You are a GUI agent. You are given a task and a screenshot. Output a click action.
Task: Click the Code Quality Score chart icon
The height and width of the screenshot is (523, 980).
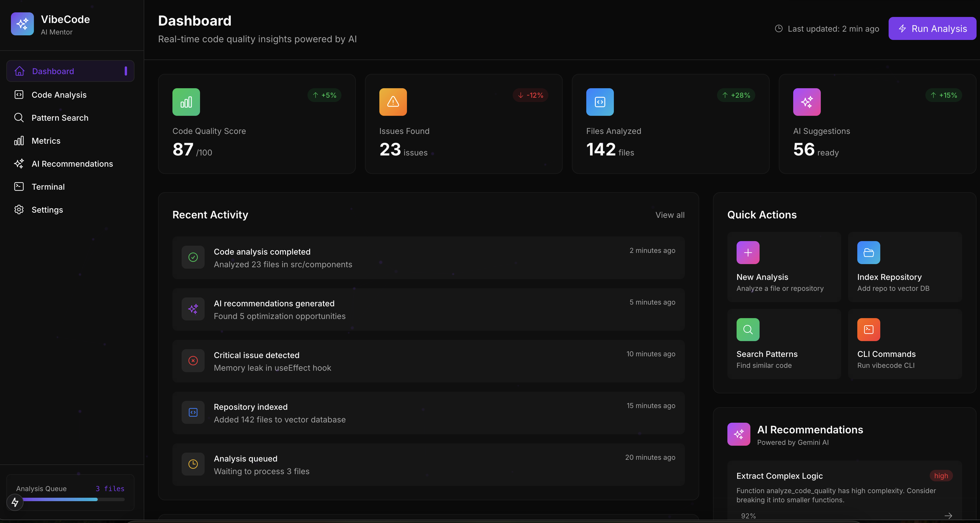[186, 102]
